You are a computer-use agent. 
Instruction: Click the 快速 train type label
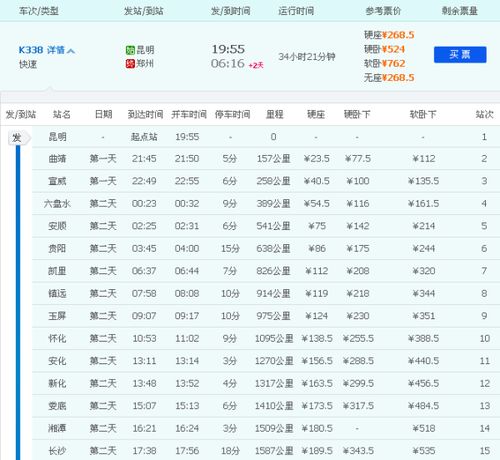tap(28, 64)
